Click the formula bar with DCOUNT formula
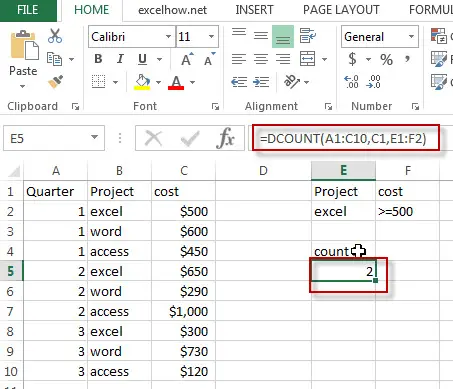Viewport: 453px width, 389px height. pos(346,138)
